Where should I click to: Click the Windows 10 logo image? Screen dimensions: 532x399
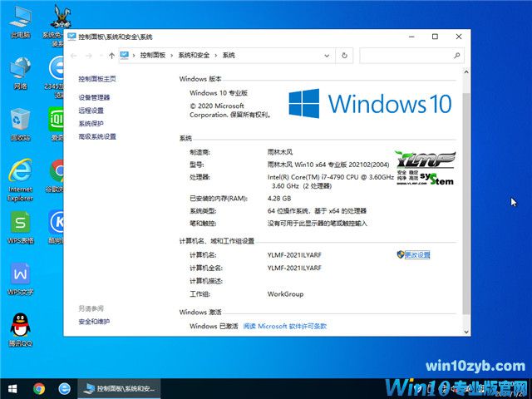(x=370, y=103)
